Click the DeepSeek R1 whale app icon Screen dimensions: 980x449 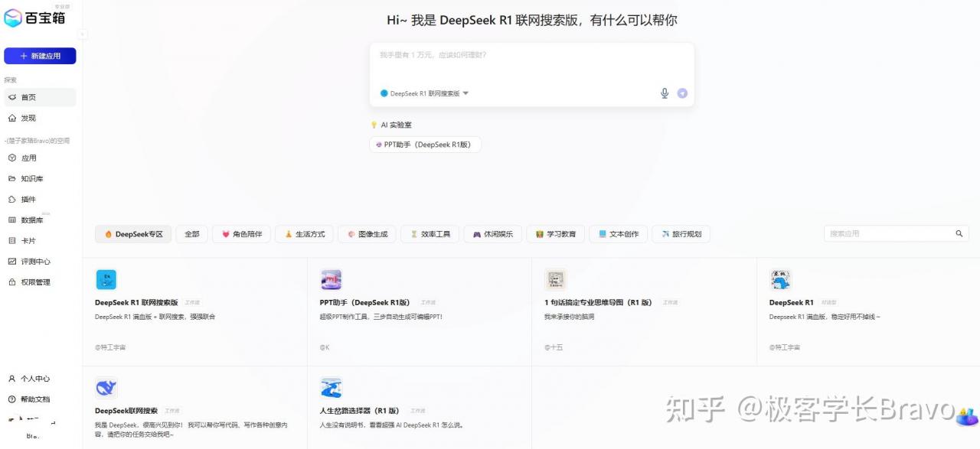(780, 279)
